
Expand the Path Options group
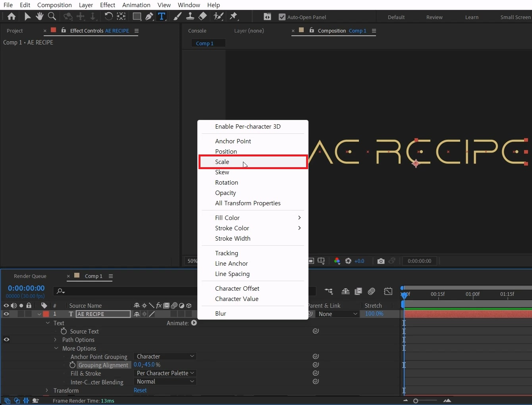[55, 339]
